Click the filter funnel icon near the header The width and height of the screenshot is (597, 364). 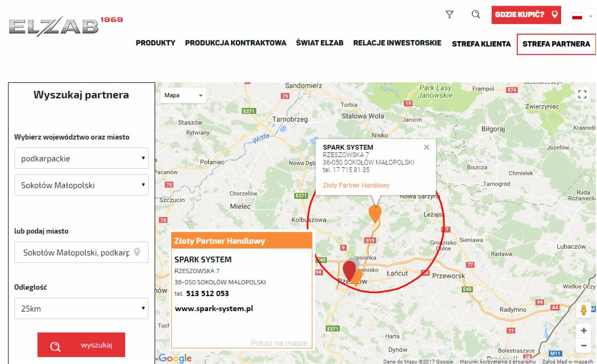point(449,15)
